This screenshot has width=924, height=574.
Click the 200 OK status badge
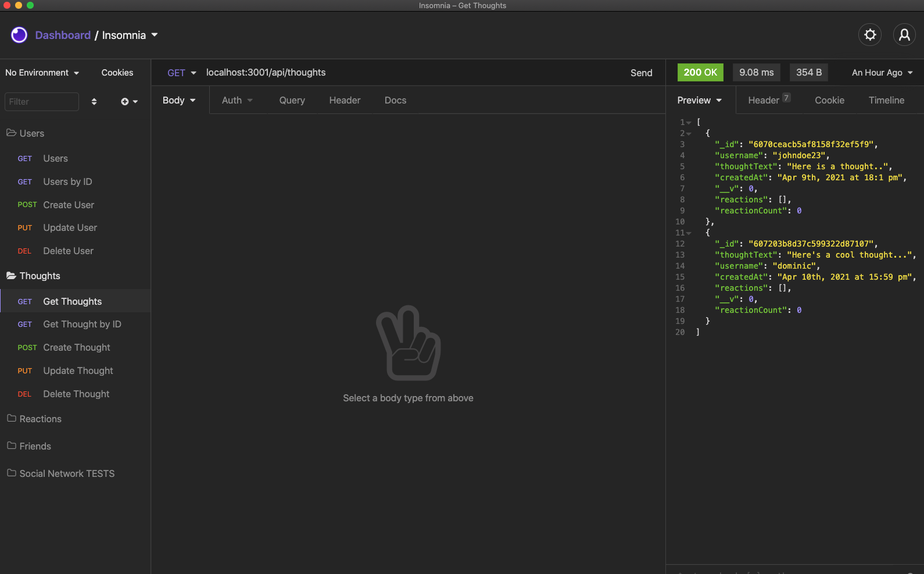pos(700,72)
